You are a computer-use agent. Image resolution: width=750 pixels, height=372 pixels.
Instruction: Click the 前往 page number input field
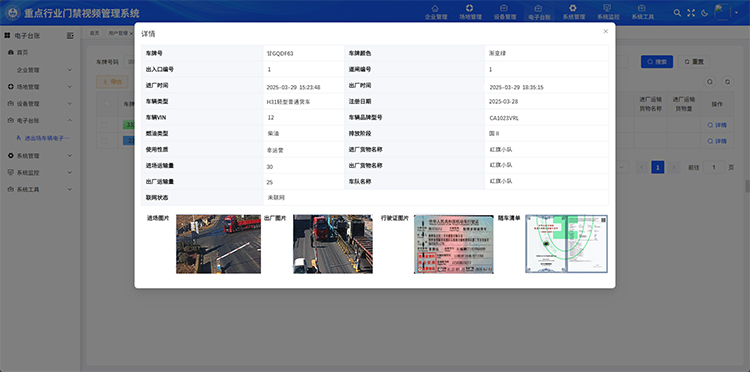click(x=714, y=167)
